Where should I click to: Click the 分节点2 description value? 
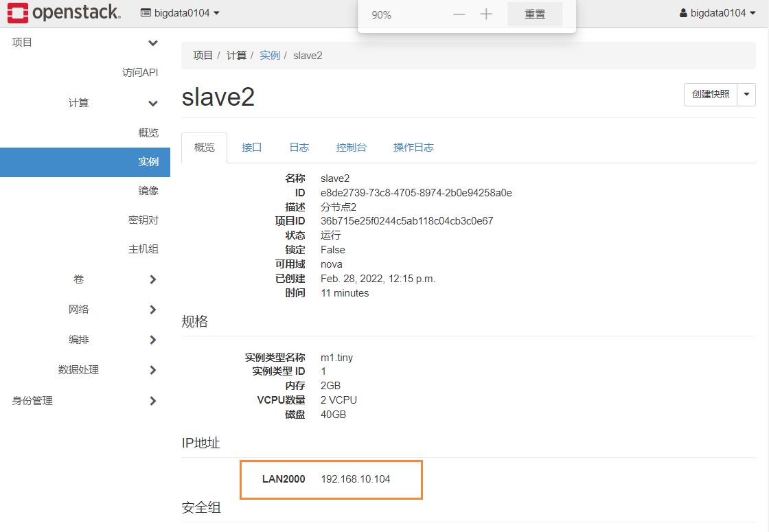click(x=338, y=207)
